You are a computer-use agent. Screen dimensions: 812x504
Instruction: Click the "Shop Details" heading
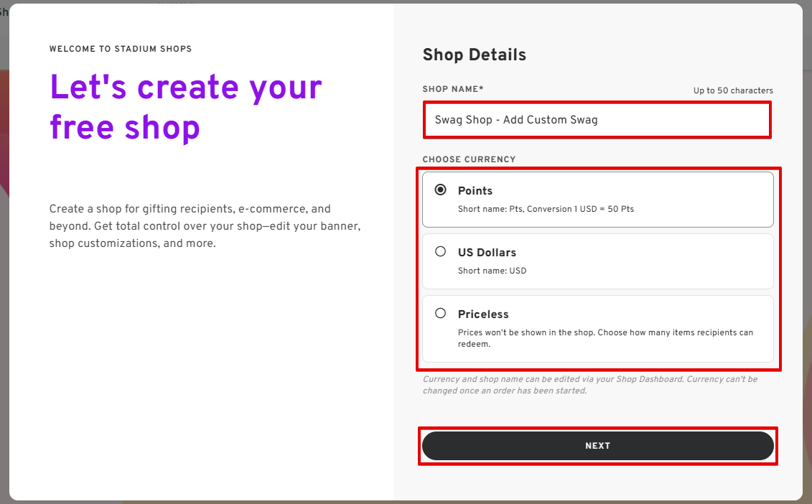pyautogui.click(x=474, y=55)
